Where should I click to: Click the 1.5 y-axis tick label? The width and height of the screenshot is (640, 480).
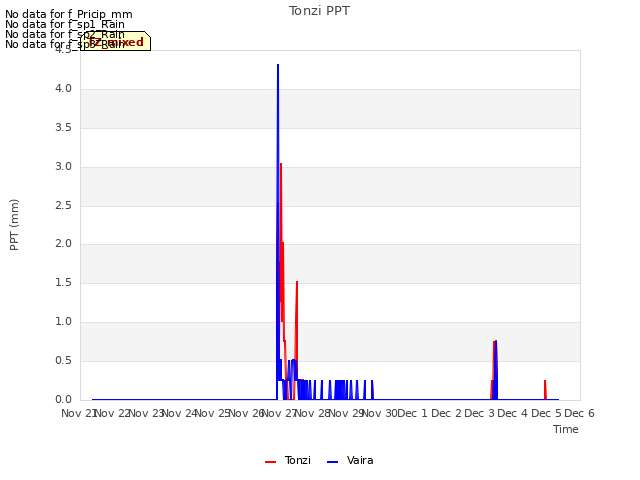[63, 282]
